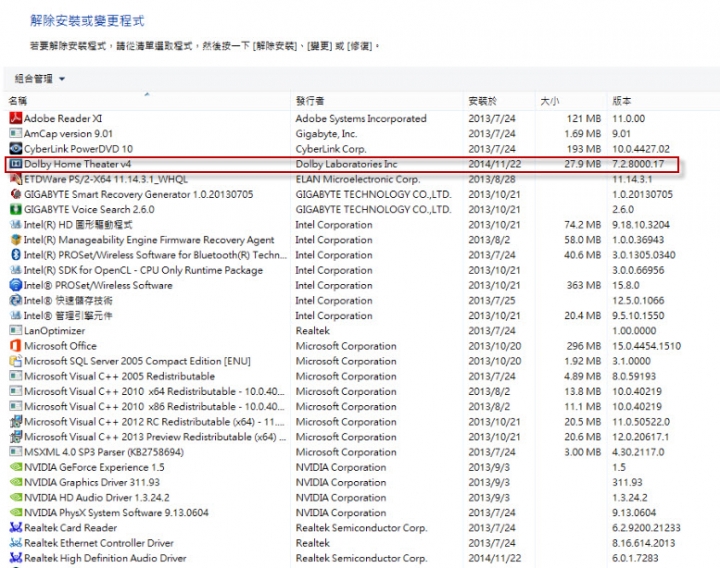Click version 9.13.0604 cell
The height and width of the screenshot is (568, 720).
(x=634, y=512)
